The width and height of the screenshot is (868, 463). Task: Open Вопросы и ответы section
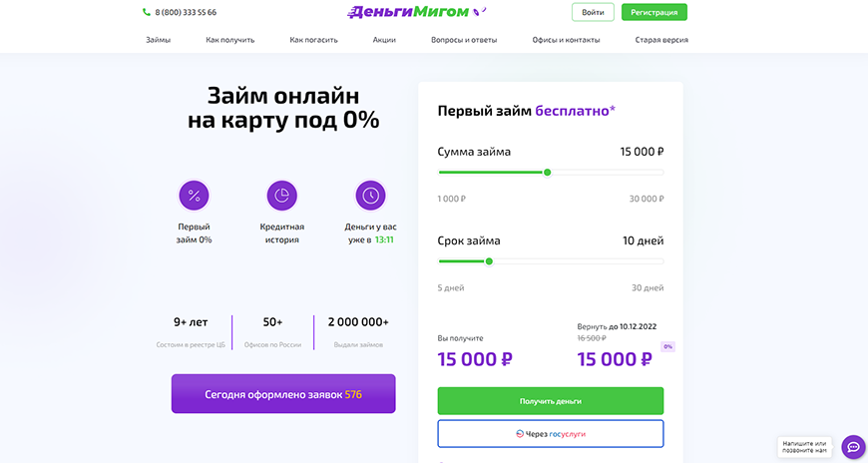(x=464, y=40)
